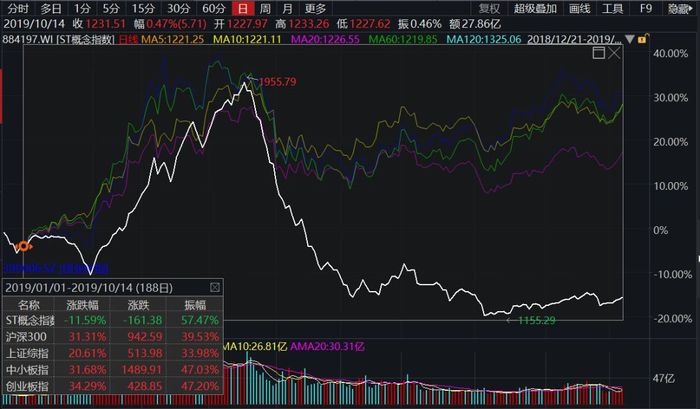This screenshot has height=409, width=700.
Task: Click the orange event marker on chart
Action: point(23,246)
